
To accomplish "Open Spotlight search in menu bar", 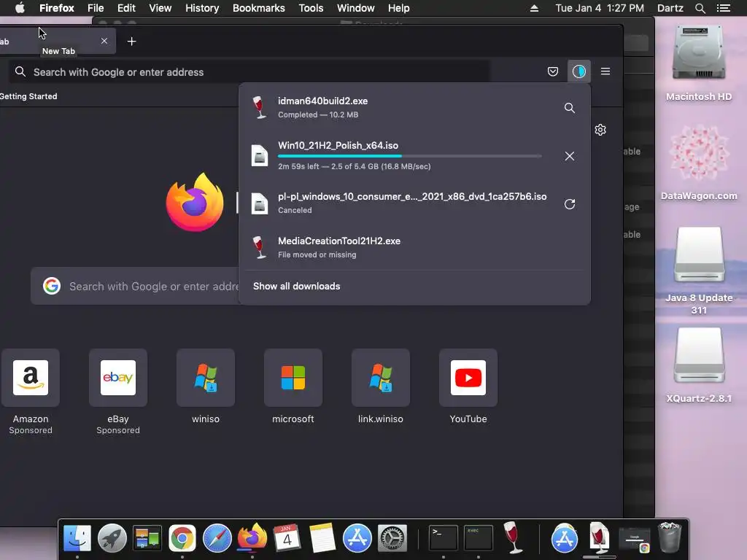I will point(700,8).
